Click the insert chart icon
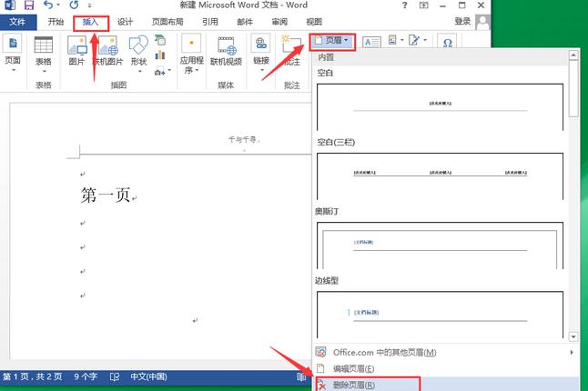The image size is (588, 391). 160,55
